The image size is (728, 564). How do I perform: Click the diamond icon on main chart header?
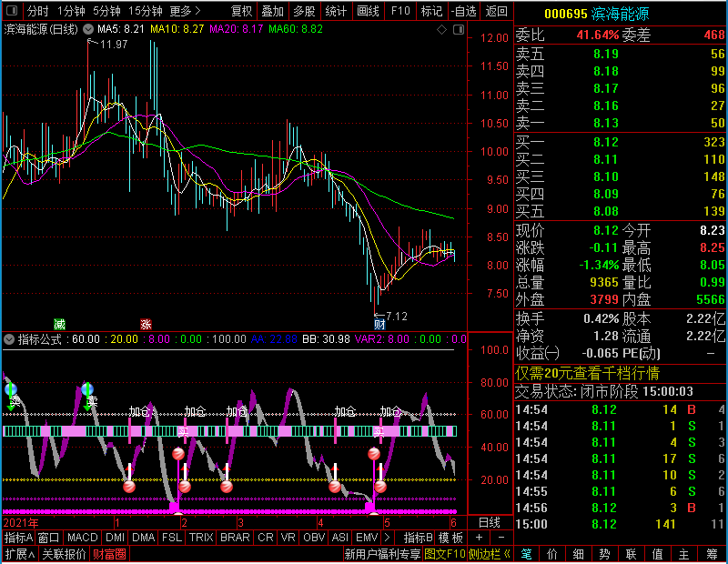(441, 30)
